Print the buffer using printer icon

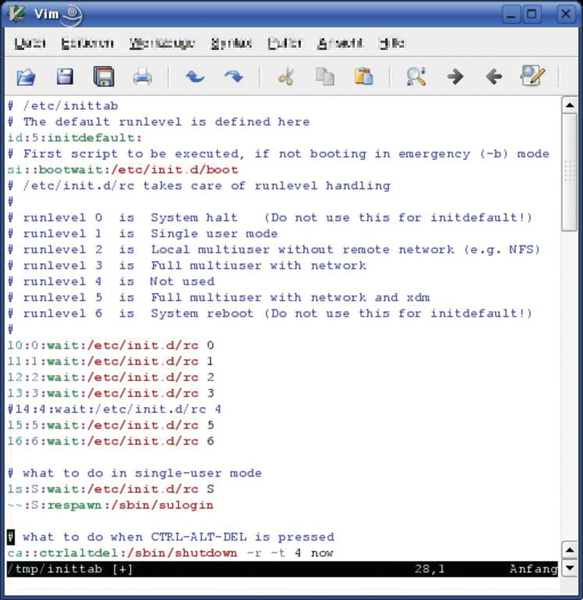tap(142, 77)
